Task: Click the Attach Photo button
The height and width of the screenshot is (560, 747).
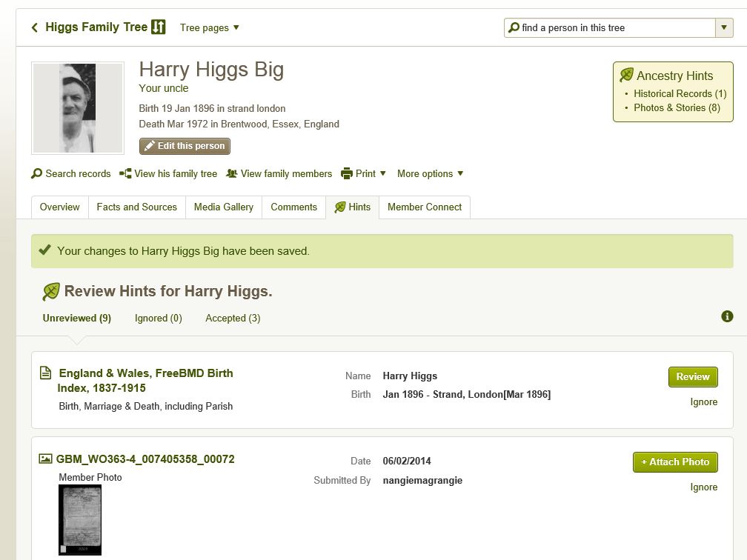Action: [x=675, y=461]
